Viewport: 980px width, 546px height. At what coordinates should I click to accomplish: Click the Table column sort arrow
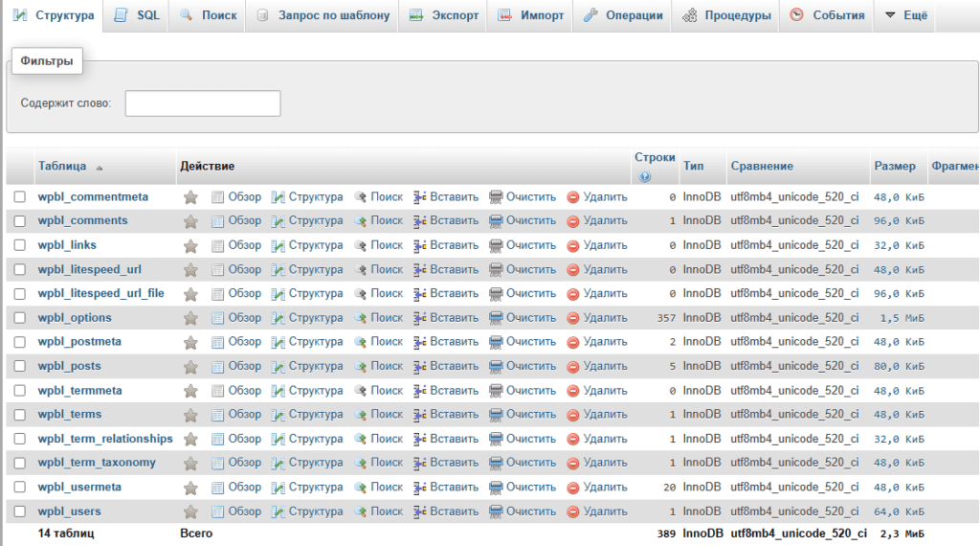coord(99,168)
